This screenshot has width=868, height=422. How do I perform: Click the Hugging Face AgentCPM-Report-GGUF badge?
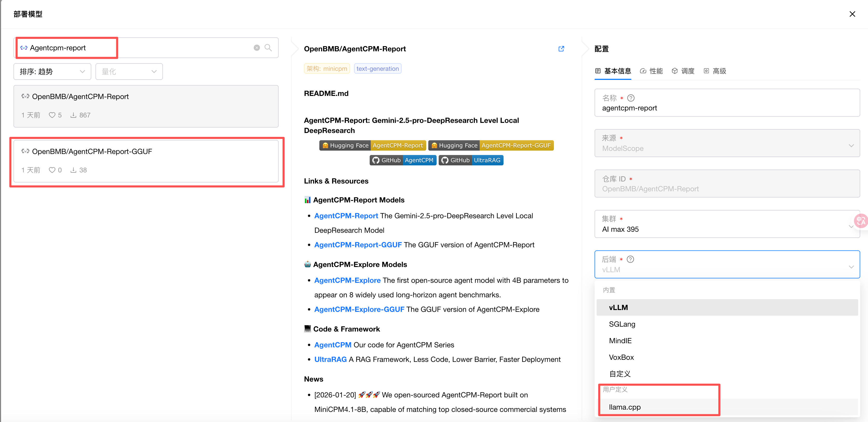[491, 145]
